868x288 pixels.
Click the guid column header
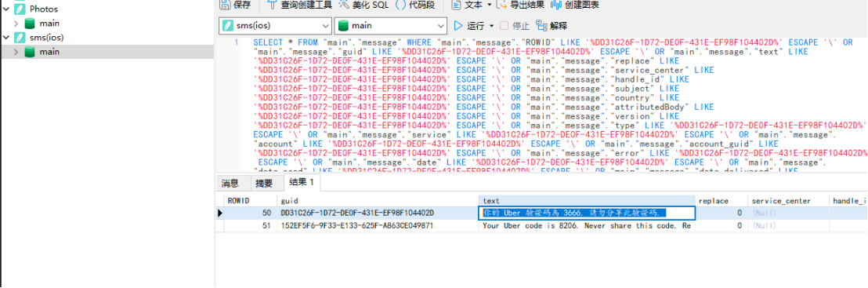point(378,200)
